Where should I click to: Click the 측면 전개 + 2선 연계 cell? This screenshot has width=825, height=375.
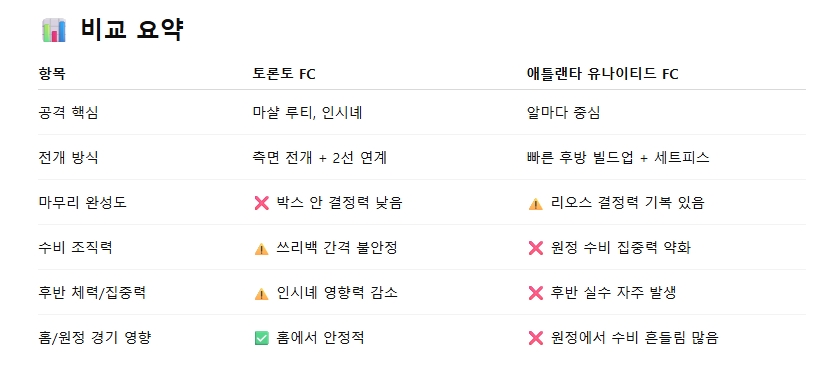tap(320, 158)
